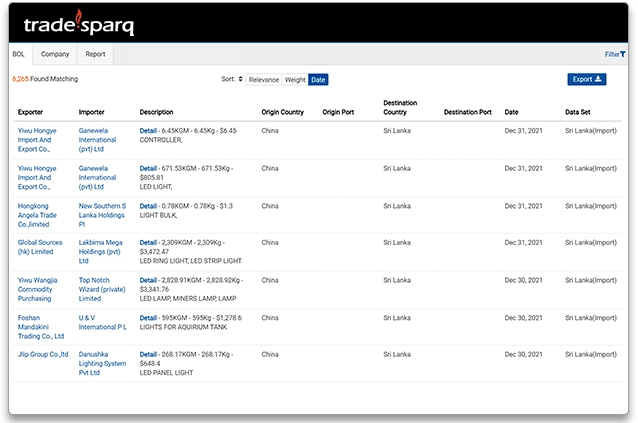The width and height of the screenshot is (638, 423).
Task: Open importer U & V International P L
Action: coord(103,323)
